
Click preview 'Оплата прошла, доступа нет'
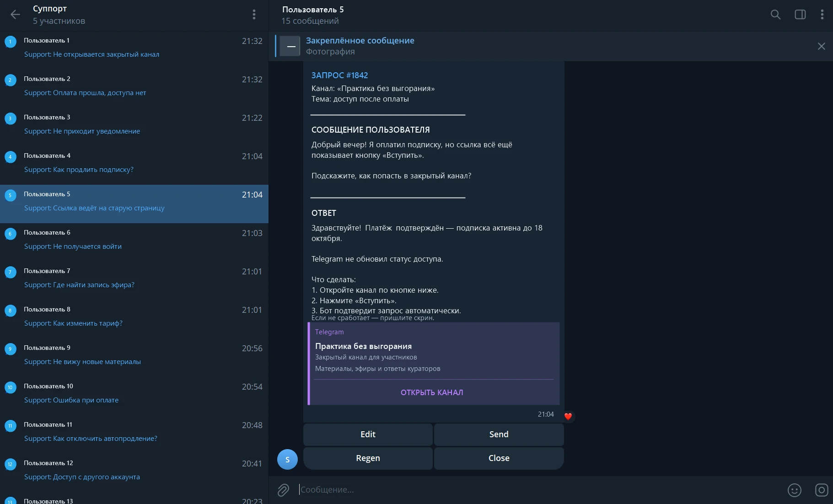pos(100,93)
